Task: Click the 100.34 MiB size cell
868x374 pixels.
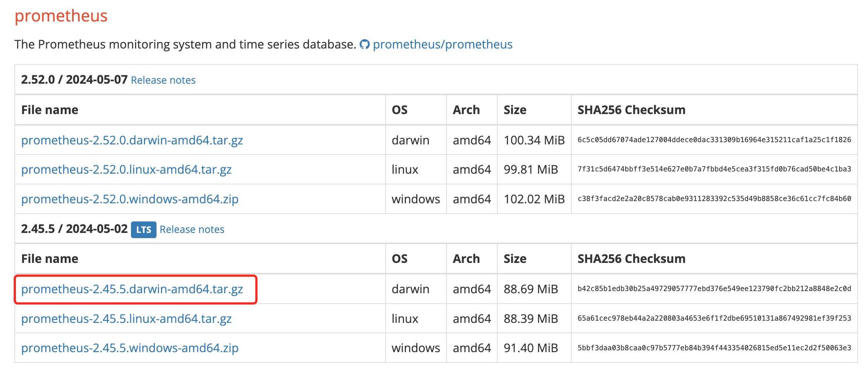Action: [534, 140]
